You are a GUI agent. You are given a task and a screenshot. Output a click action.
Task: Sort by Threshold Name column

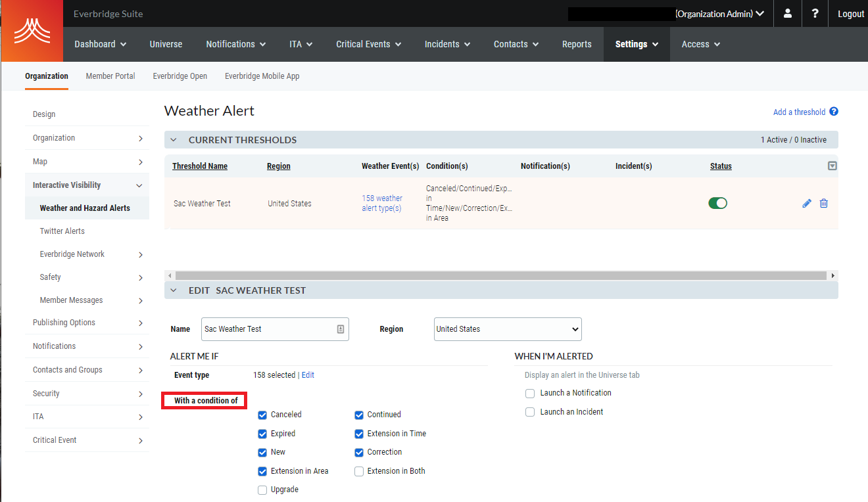click(200, 166)
